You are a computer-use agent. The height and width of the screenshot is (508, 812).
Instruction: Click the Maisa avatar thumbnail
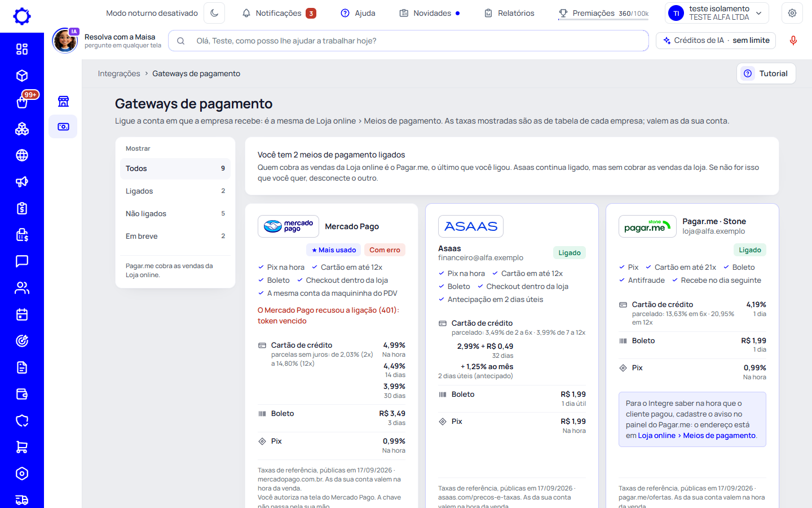tap(65, 41)
